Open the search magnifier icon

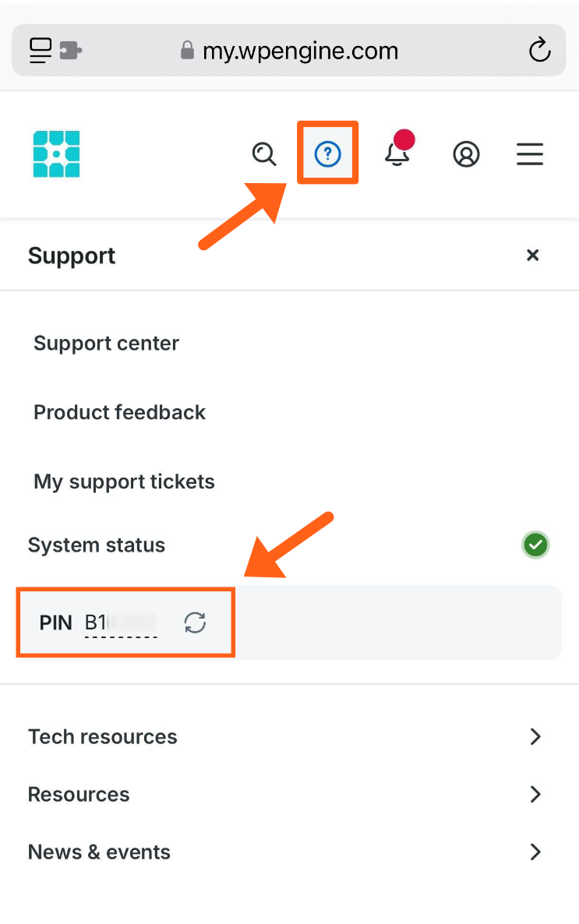(x=264, y=153)
